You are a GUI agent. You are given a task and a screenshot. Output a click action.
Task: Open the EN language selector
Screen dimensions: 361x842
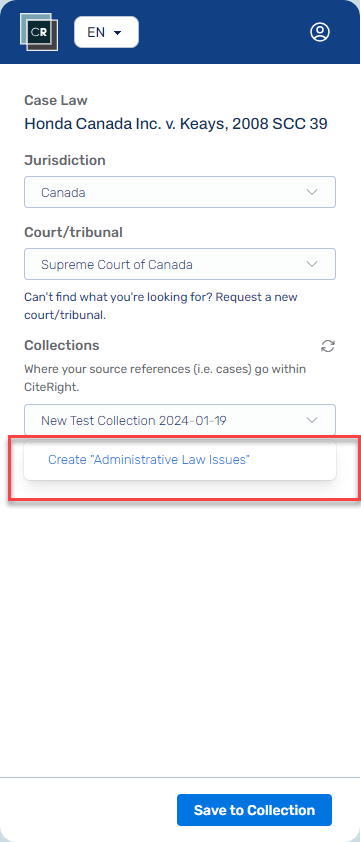(106, 32)
